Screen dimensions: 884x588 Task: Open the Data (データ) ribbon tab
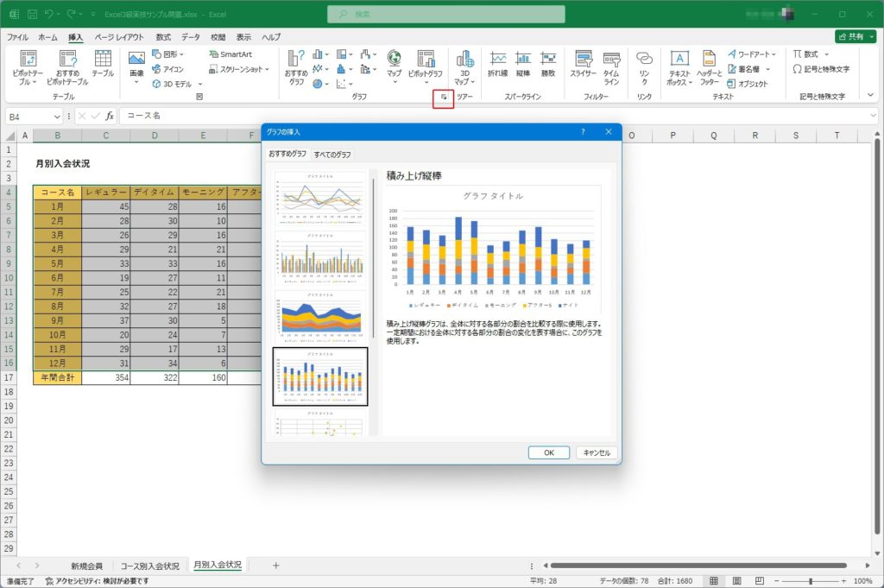[191, 37]
